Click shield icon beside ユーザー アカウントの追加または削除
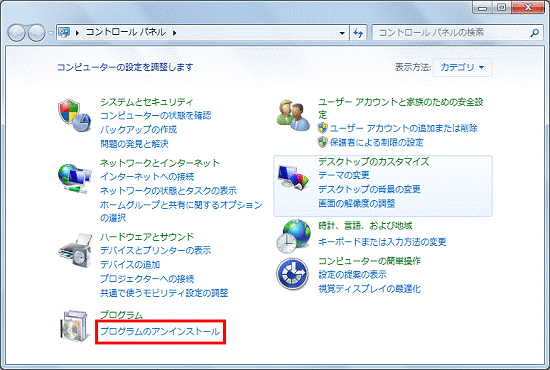The height and width of the screenshot is (370, 550). coord(322,128)
